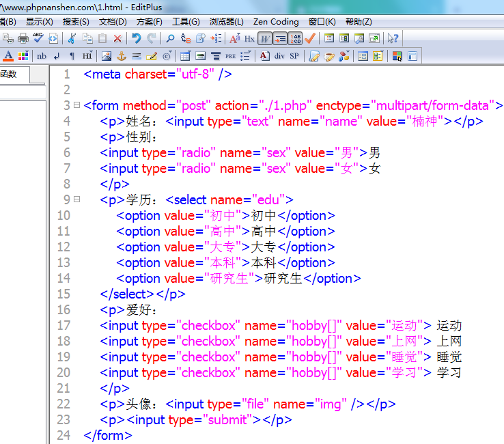
Task: Click the cursor-question Help icon
Action: point(393,38)
